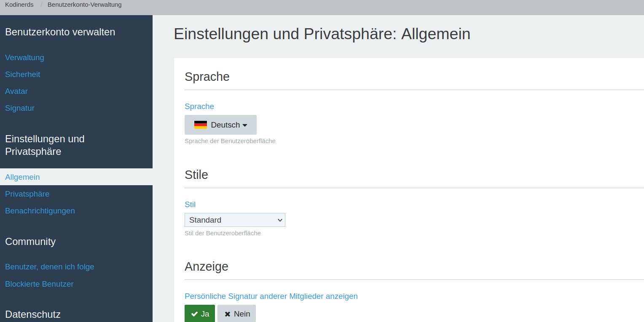Viewport: 644px width, 322px height.
Task: Open Sicherheit in the sidebar
Action: (23, 74)
